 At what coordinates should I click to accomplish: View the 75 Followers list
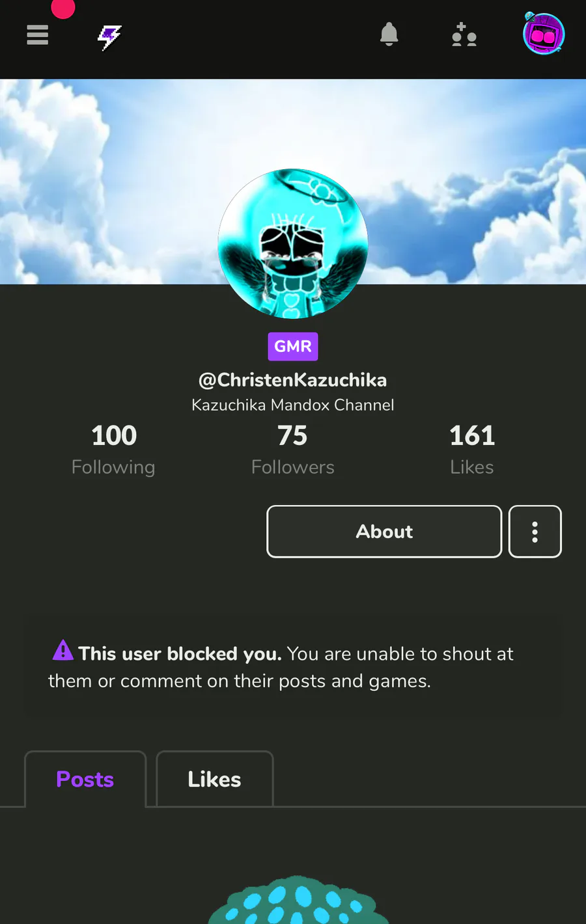point(293,450)
